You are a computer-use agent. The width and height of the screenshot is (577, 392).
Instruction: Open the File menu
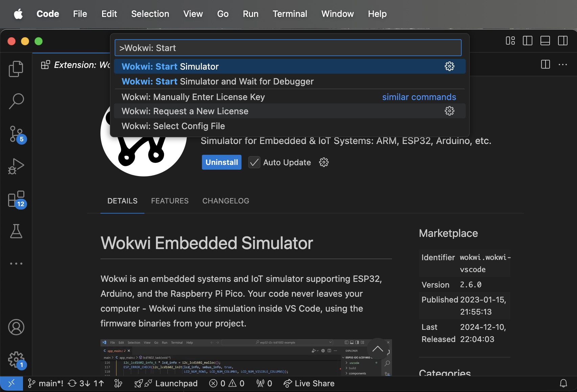coord(80,14)
